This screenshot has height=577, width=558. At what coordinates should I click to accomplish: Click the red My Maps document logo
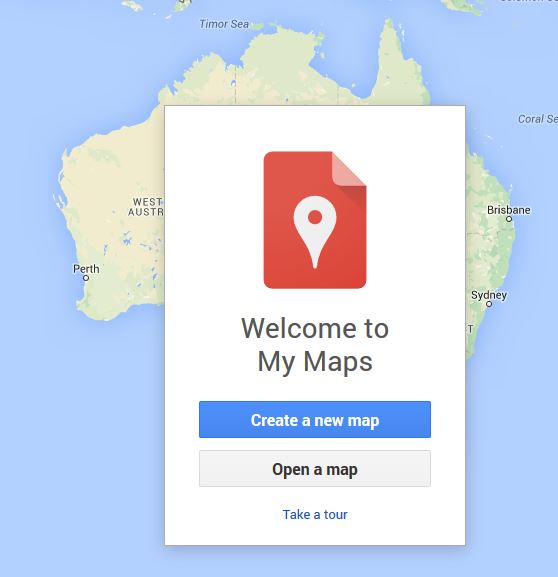click(315, 220)
